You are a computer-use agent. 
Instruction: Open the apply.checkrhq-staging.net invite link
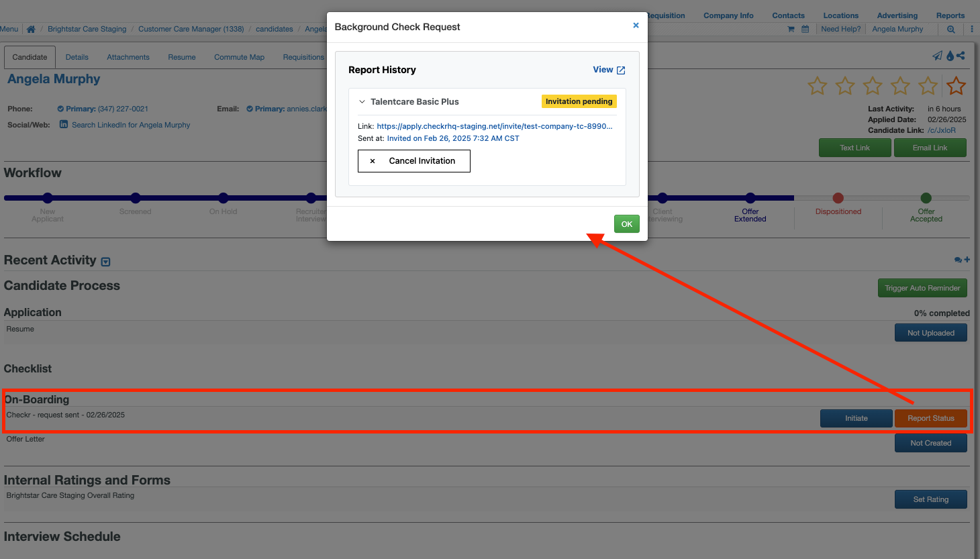495,126
